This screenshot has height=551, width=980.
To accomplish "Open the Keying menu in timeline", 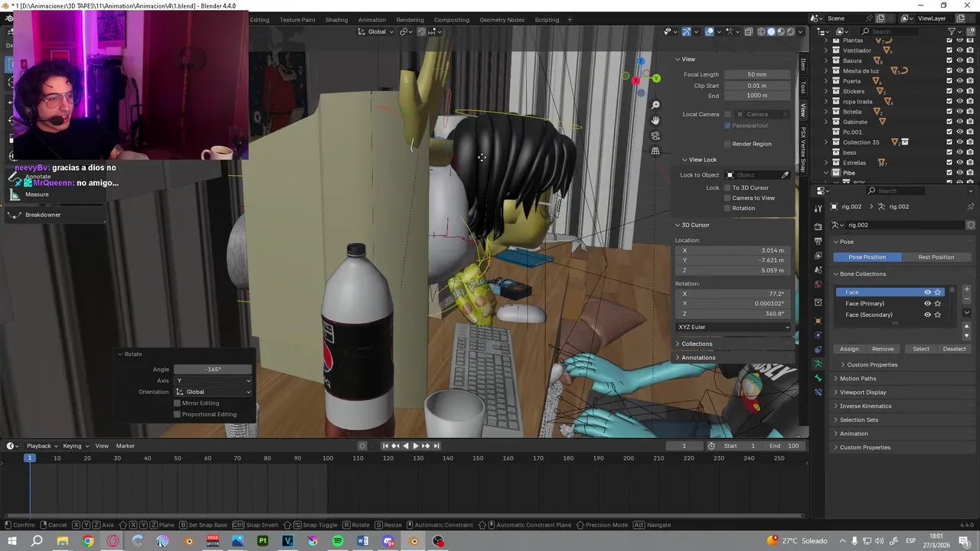I will 75,446.
